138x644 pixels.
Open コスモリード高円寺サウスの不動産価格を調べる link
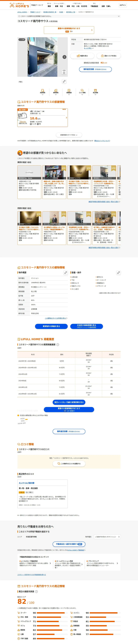[32, 575]
